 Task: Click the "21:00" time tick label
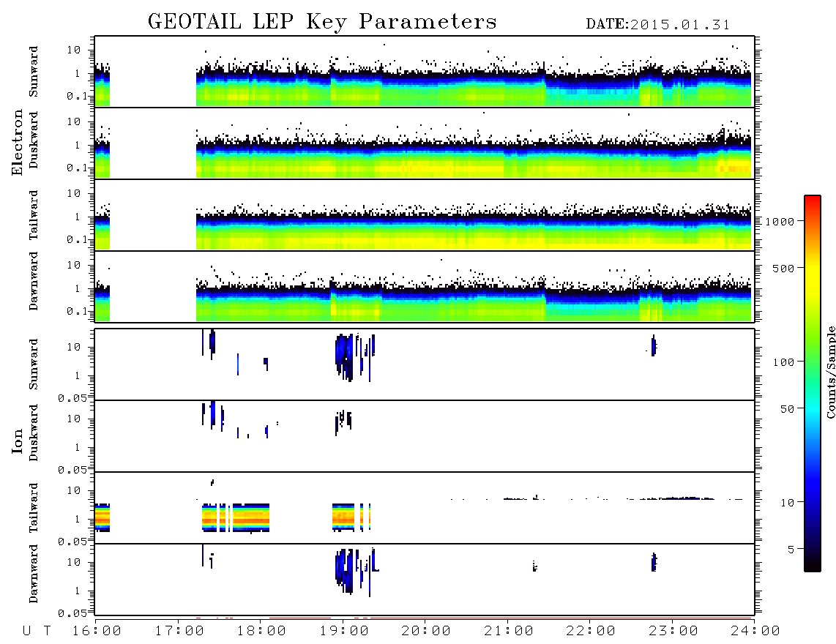point(508,632)
